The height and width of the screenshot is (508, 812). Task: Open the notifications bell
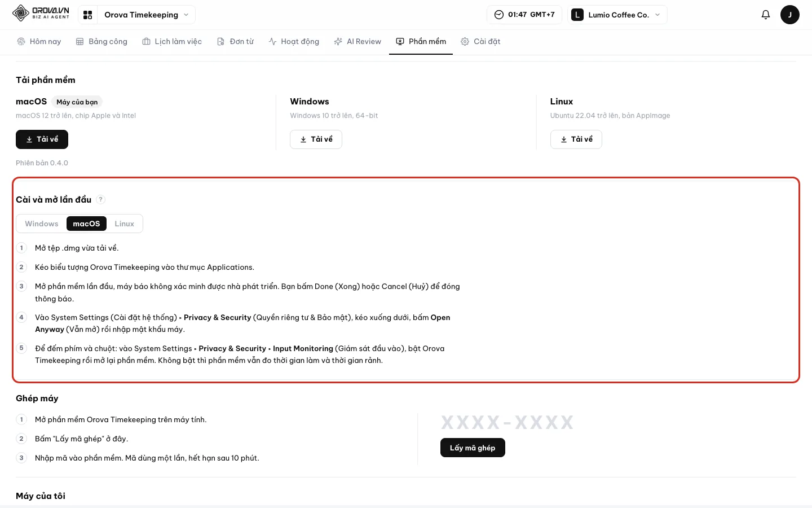point(765,15)
